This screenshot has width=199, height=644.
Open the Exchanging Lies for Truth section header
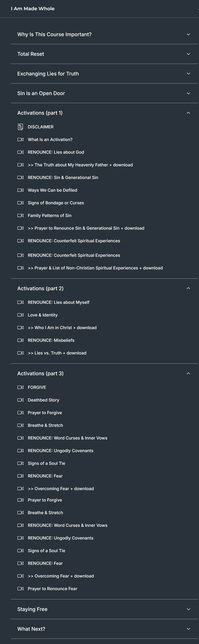[48, 74]
